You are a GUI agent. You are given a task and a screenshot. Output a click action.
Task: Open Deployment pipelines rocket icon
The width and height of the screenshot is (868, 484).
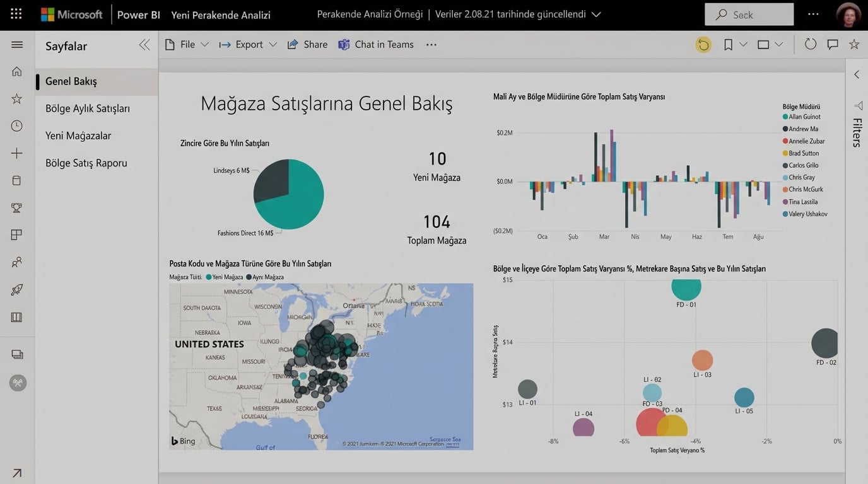coord(17,289)
